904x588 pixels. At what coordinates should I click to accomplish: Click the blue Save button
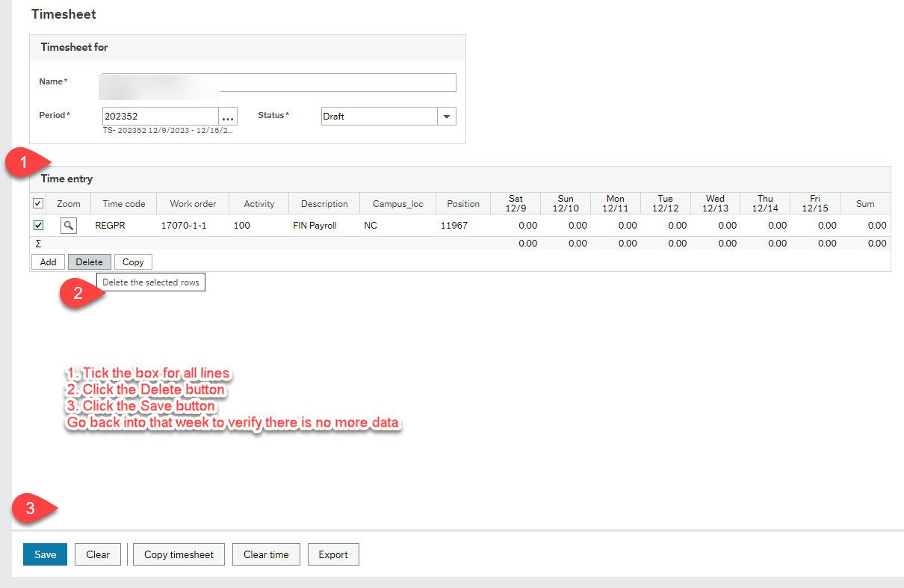coord(45,554)
